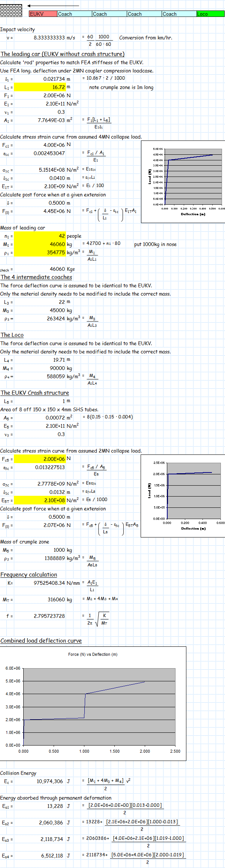Select the ρ3 value 263424
Screen dimensions: 225x868
[56, 319]
